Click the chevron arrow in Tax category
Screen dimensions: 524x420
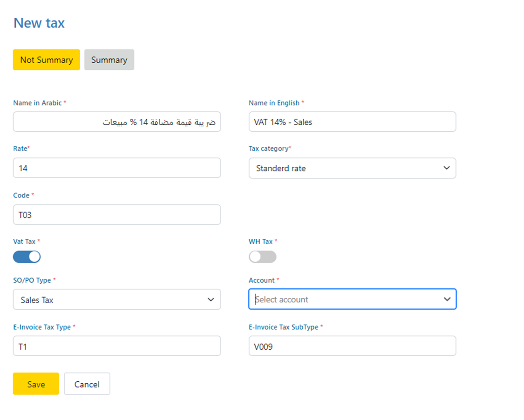pyautogui.click(x=446, y=168)
